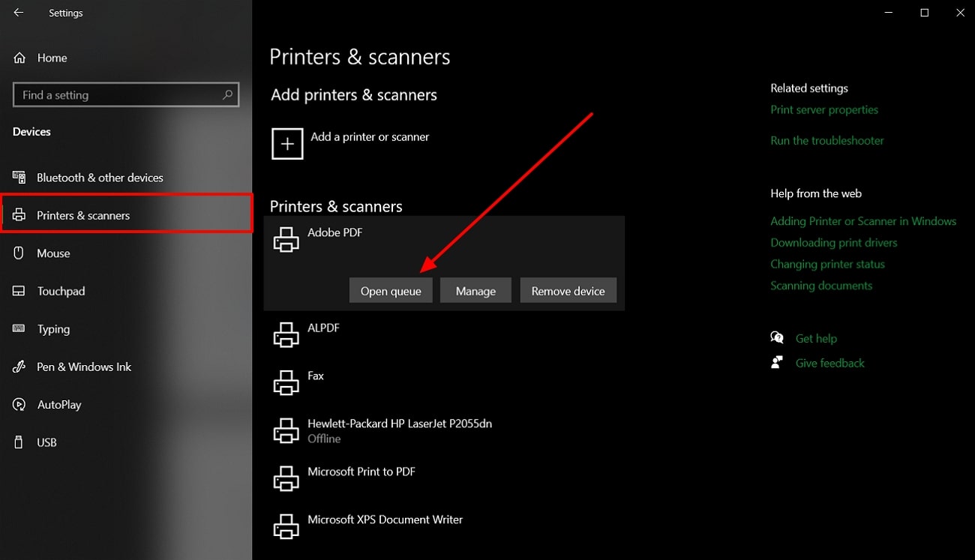Select the Typing keyboard icon

tap(19, 328)
